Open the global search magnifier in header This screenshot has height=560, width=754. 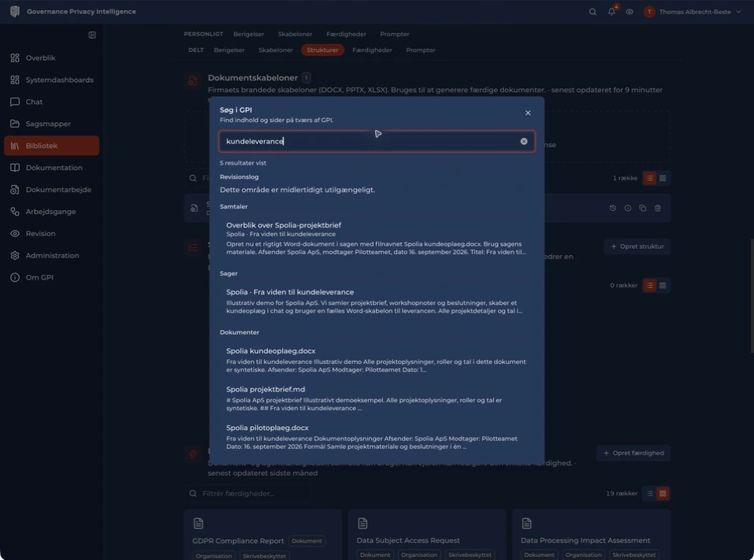(592, 12)
